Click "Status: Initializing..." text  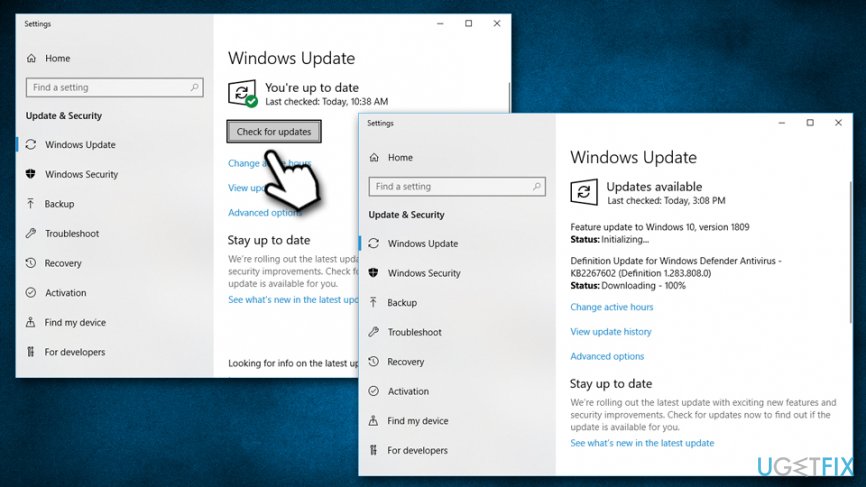[609, 239]
